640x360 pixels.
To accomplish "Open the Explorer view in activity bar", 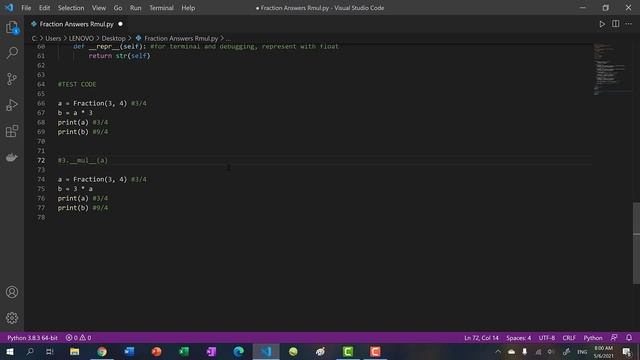I will pos(12,28).
